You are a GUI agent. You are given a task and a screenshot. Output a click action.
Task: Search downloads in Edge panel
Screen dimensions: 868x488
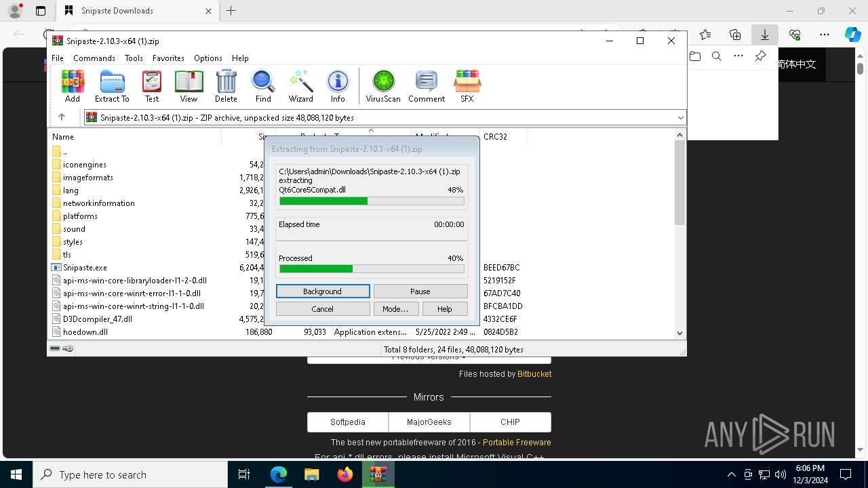[717, 56]
